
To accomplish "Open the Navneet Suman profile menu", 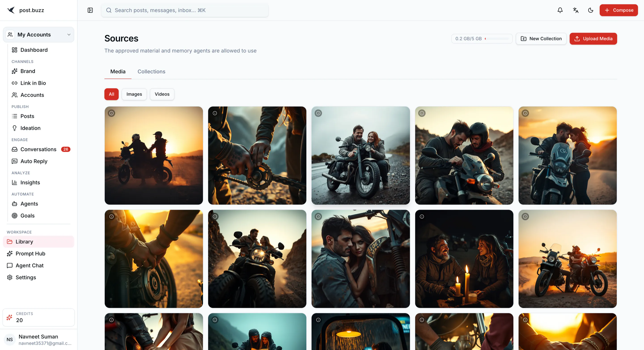I will (x=38, y=339).
